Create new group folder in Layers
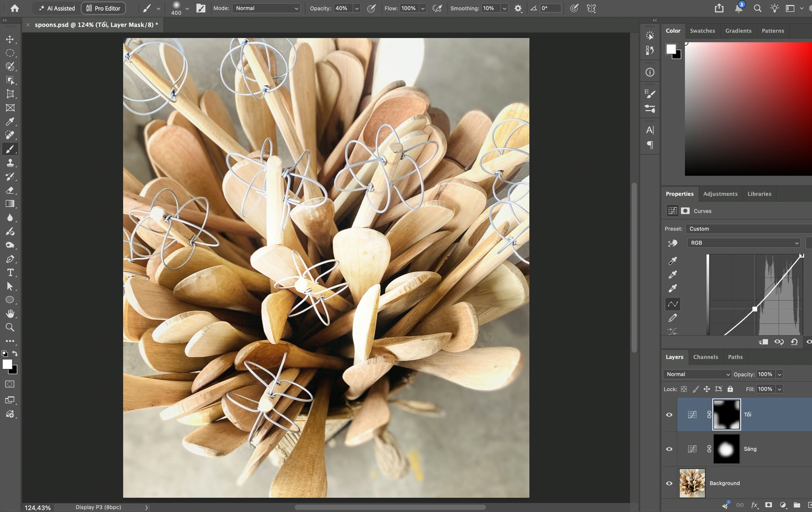 click(797, 505)
